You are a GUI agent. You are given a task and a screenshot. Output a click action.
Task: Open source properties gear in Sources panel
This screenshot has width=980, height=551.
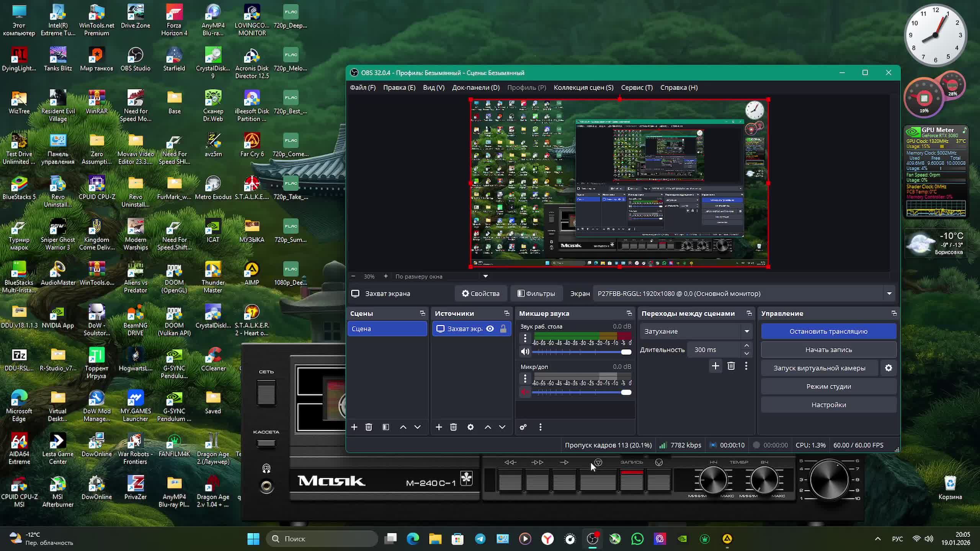[470, 427]
